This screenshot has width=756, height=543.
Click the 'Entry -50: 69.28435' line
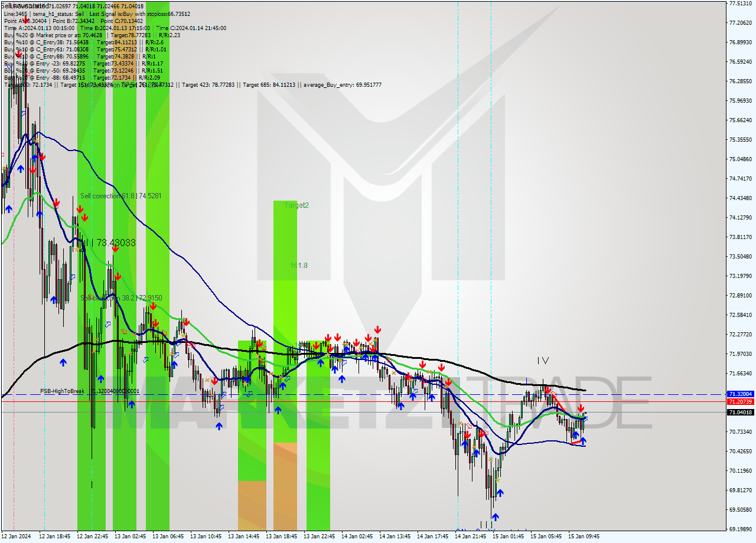pyautogui.click(x=83, y=70)
